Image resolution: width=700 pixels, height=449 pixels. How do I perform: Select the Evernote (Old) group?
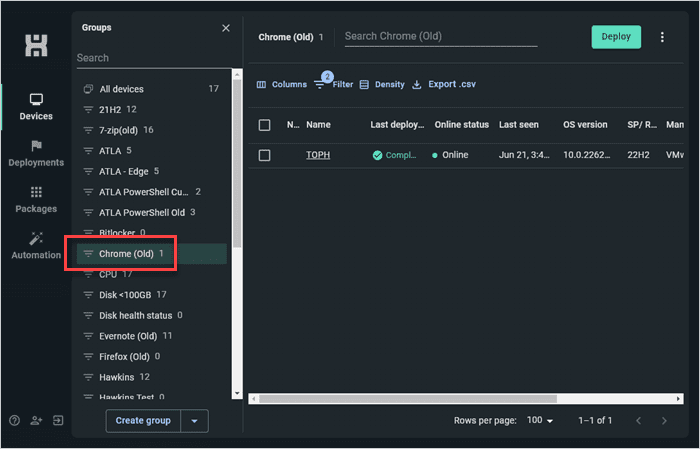coord(152,336)
